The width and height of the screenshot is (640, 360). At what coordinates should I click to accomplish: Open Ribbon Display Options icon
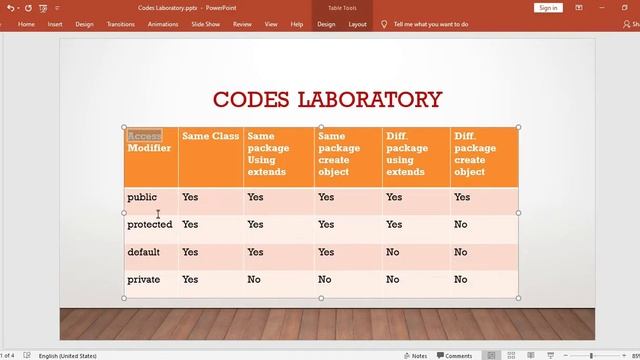coord(579,8)
